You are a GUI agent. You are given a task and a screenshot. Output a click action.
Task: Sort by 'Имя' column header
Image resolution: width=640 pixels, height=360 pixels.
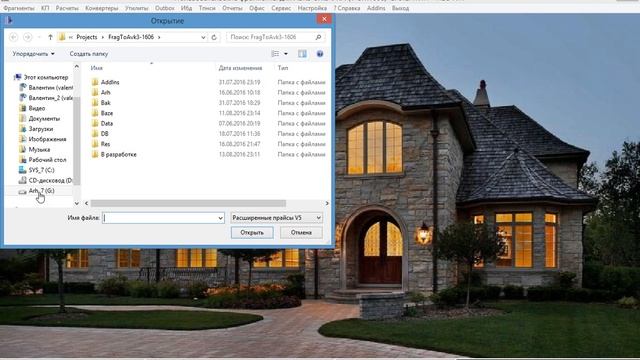click(x=97, y=68)
